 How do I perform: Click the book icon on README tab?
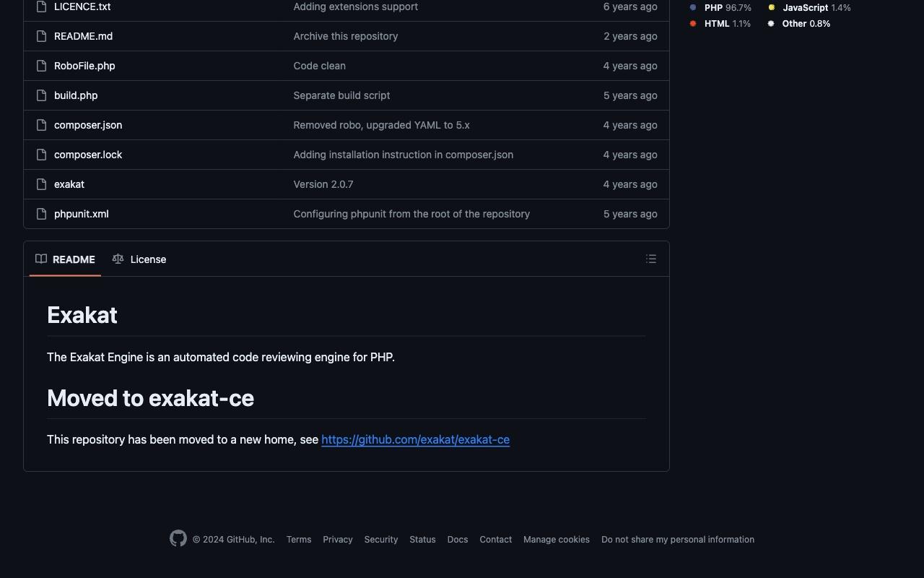pyautogui.click(x=41, y=259)
